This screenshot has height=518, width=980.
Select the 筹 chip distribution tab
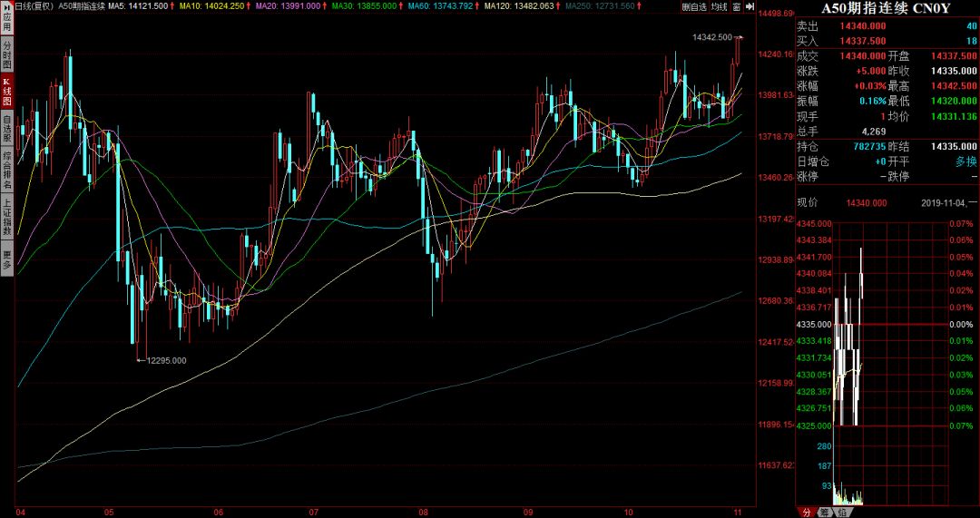823,512
